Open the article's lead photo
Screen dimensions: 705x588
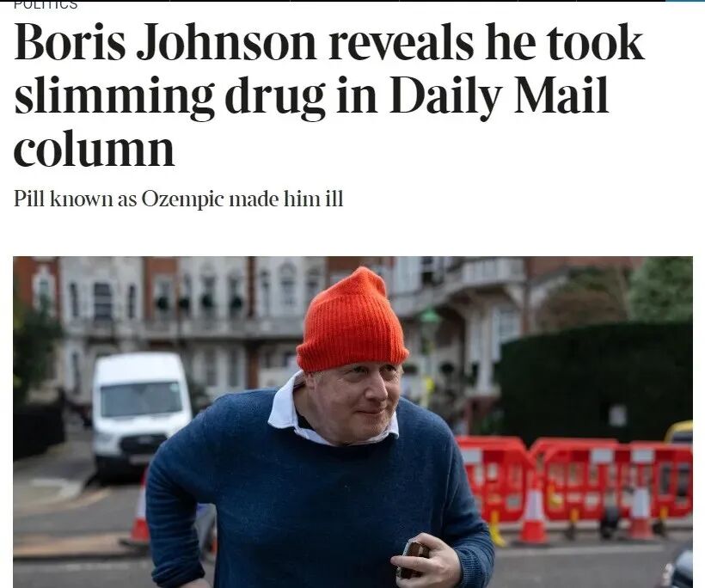click(x=352, y=422)
